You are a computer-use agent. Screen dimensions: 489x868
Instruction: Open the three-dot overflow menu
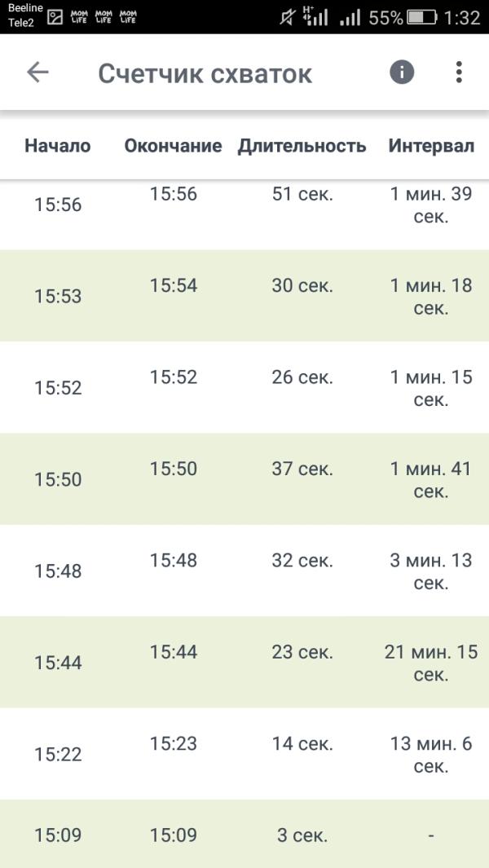[459, 72]
